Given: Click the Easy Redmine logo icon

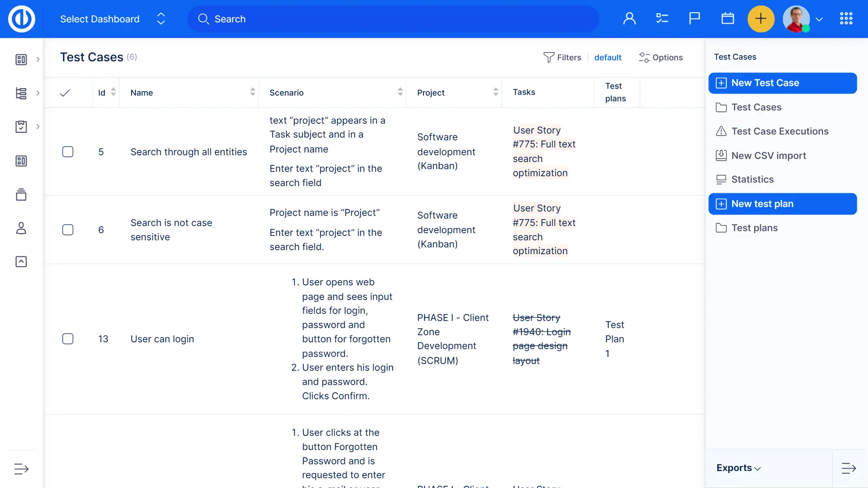Looking at the screenshot, I should coord(21,19).
